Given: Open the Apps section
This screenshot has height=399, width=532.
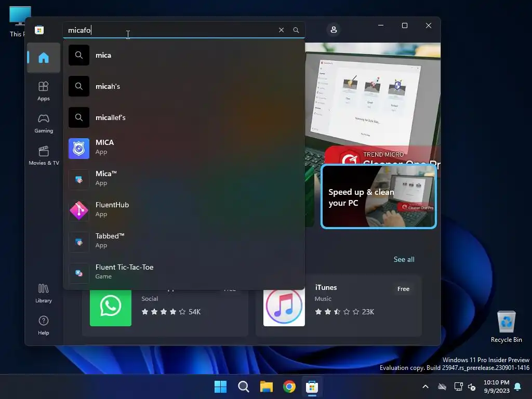Looking at the screenshot, I should pos(44,91).
